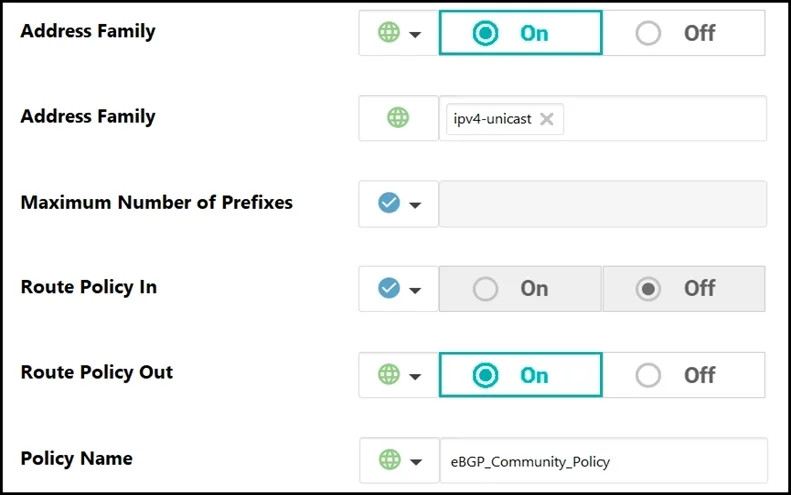Click blue checkmark icon for Maximum Number of Prefixes
Image resolution: width=791 pixels, height=495 pixels.
[389, 203]
